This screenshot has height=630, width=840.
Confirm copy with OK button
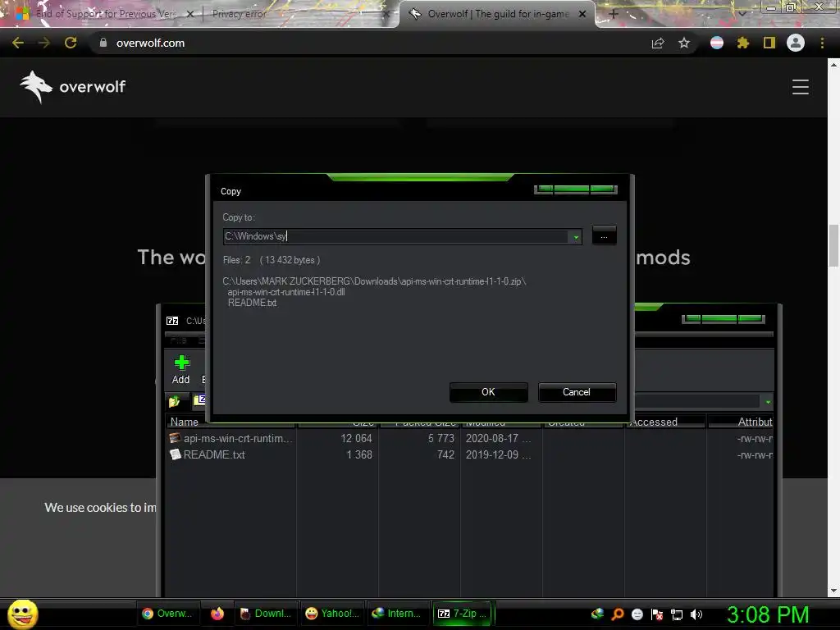point(489,392)
